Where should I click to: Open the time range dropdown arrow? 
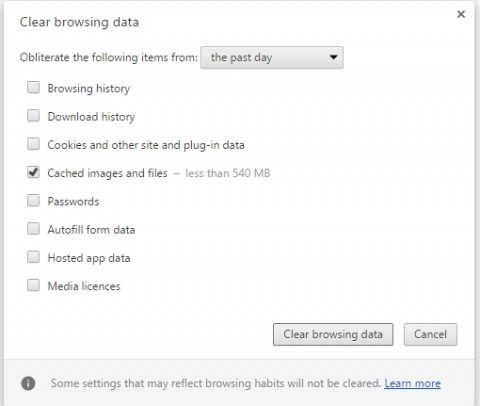click(x=333, y=57)
